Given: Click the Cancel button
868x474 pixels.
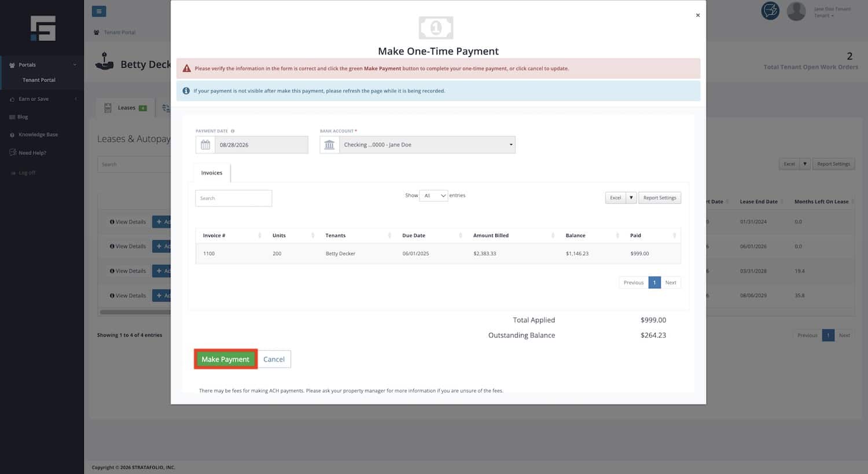Looking at the screenshot, I should pyautogui.click(x=274, y=359).
